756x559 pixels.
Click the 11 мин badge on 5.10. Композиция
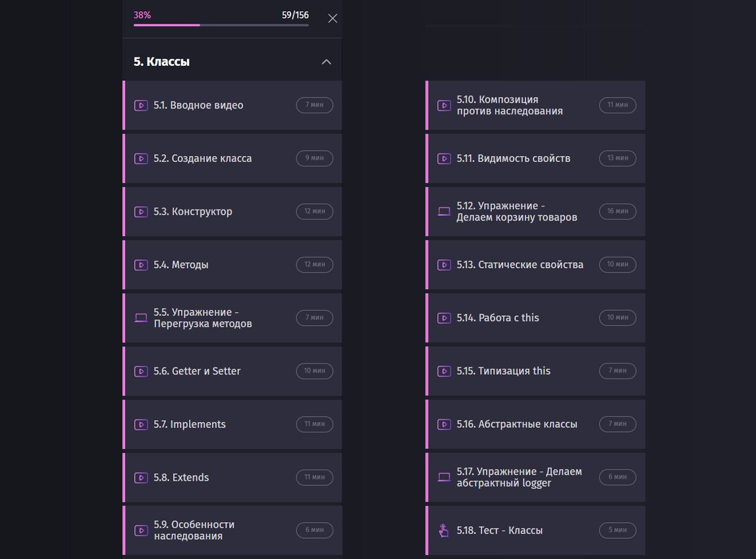pos(618,105)
